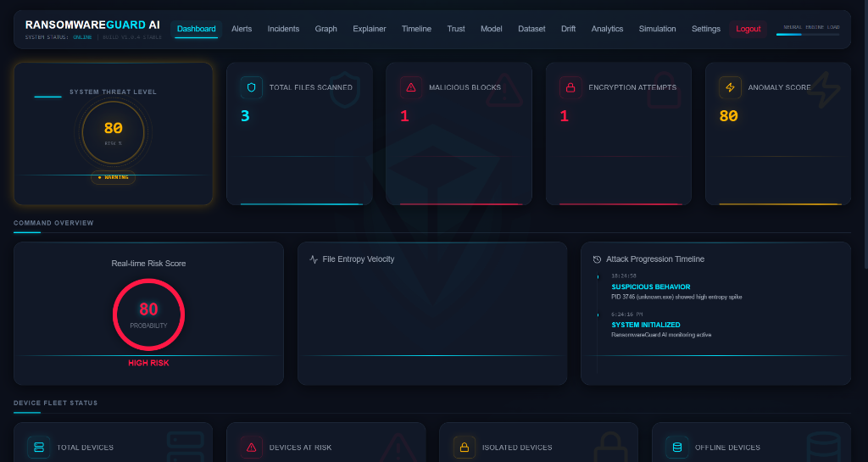The image size is (868, 462).
Task: Open the Incidents section
Action: point(283,29)
